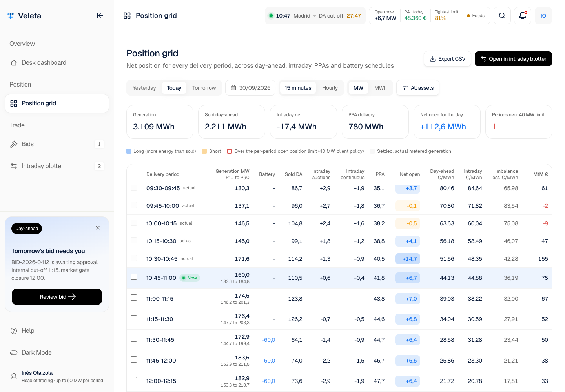565x392 pixels.
Task: Open the Desk dashboard home icon
Action: click(x=14, y=63)
